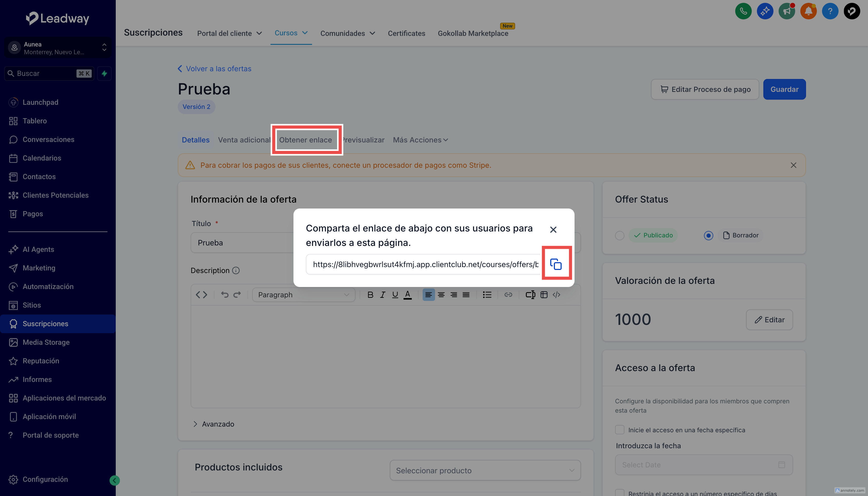Open the Obtener enlace tab
868x496 pixels.
(x=305, y=140)
